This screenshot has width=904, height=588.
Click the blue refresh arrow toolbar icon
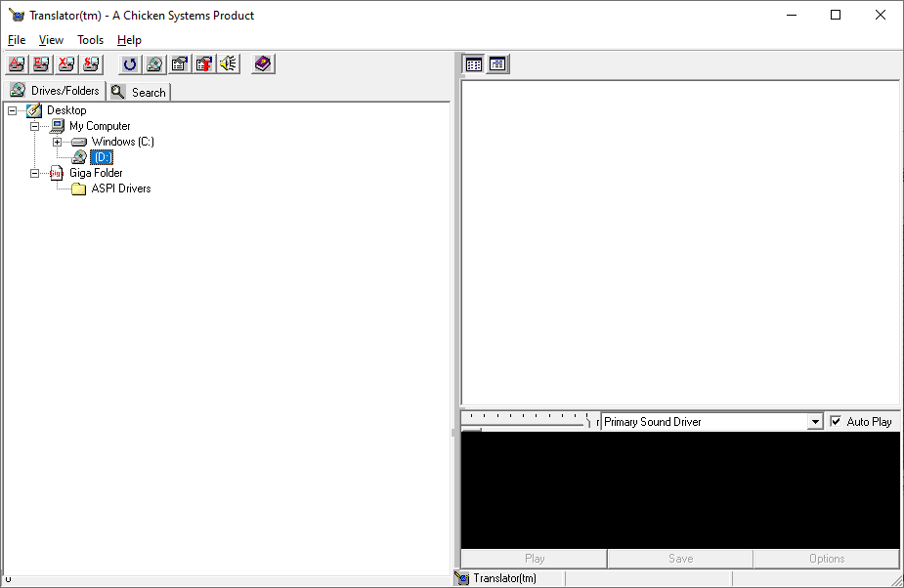click(129, 64)
